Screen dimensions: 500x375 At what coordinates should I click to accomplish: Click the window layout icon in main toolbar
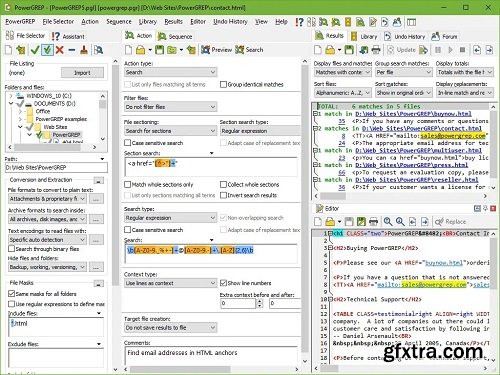411,22
